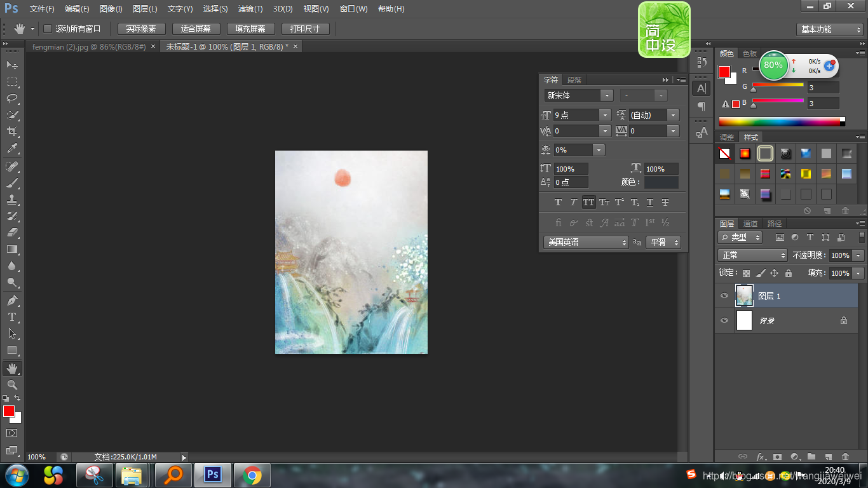Viewport: 868px width, 488px height.
Task: Select the Quick Selection tool
Action: point(12,115)
